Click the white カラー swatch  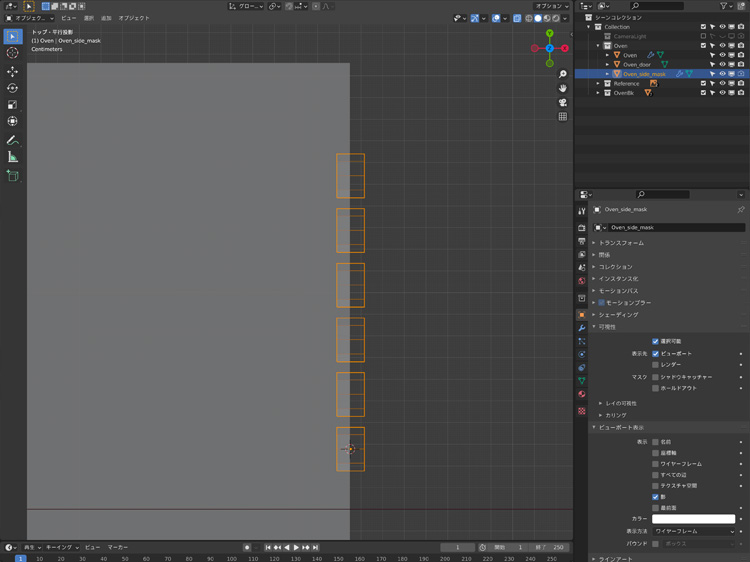coord(693,519)
